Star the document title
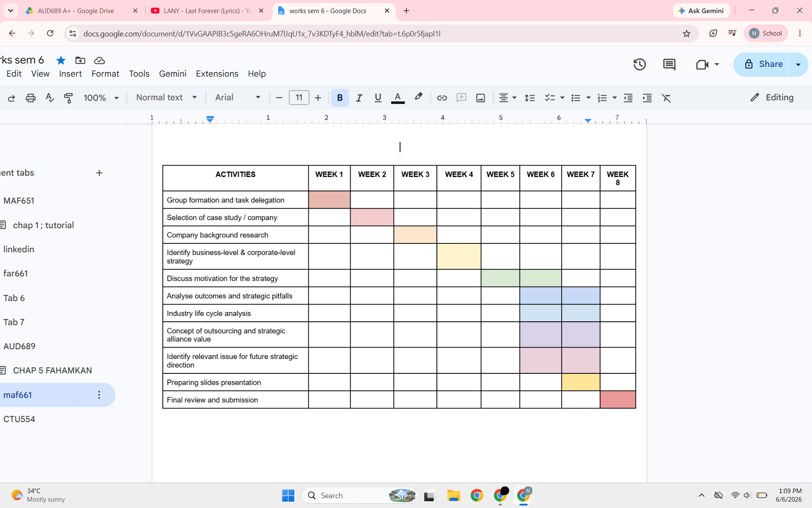 tap(61, 60)
